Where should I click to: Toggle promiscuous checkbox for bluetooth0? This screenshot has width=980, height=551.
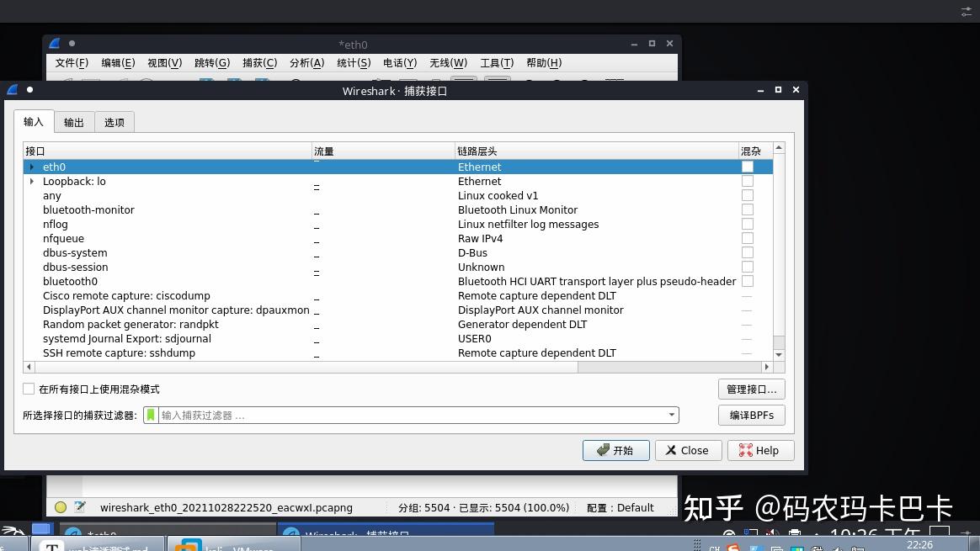coord(748,282)
